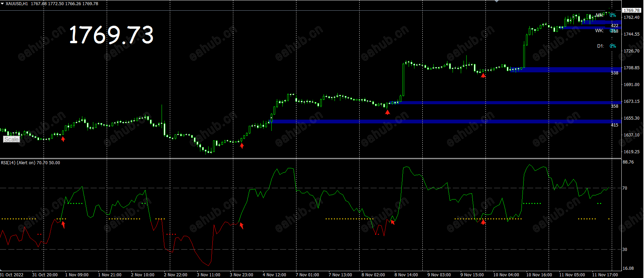Click the 10 Nov 04:00 time label
The width and height of the screenshot is (644, 278).
506,275
